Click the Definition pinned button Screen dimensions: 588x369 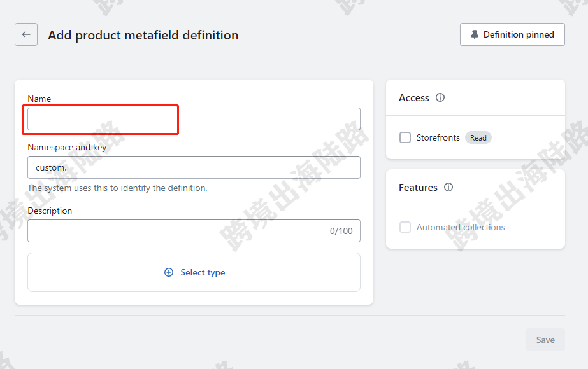(x=512, y=34)
